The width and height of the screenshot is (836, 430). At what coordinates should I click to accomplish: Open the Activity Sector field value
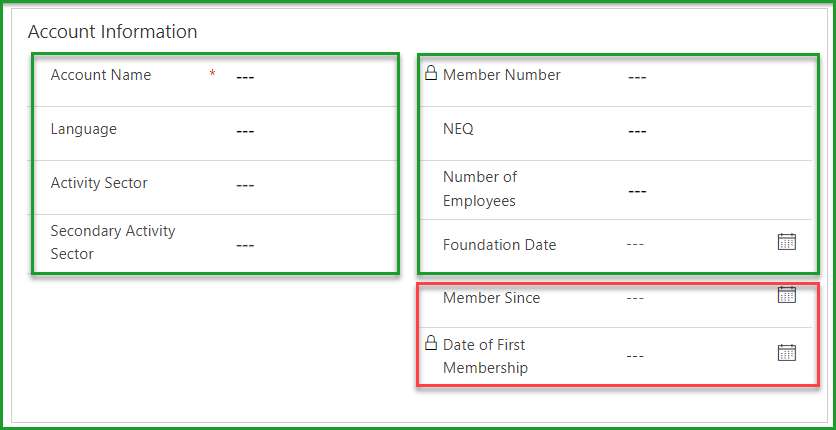[245, 185]
